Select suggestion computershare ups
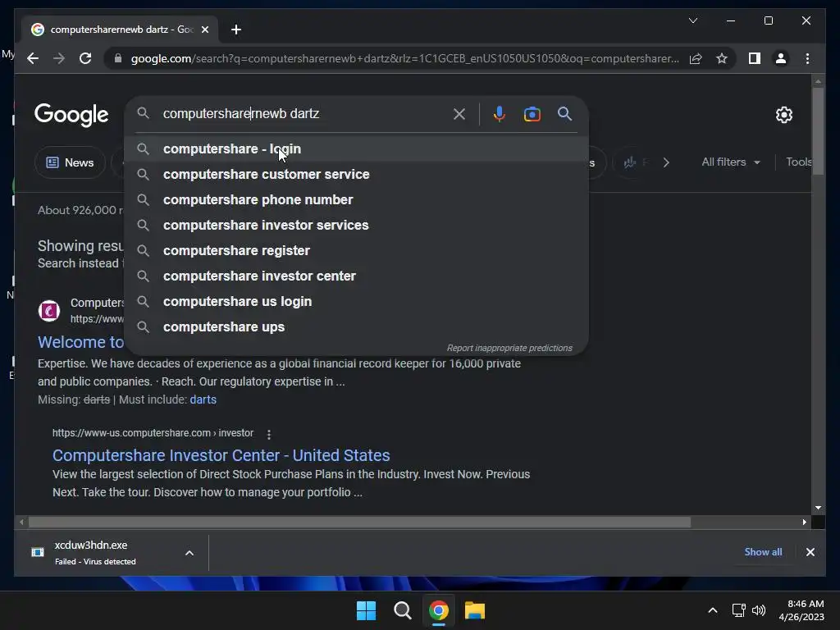The width and height of the screenshot is (840, 630). pyautogui.click(x=356, y=326)
